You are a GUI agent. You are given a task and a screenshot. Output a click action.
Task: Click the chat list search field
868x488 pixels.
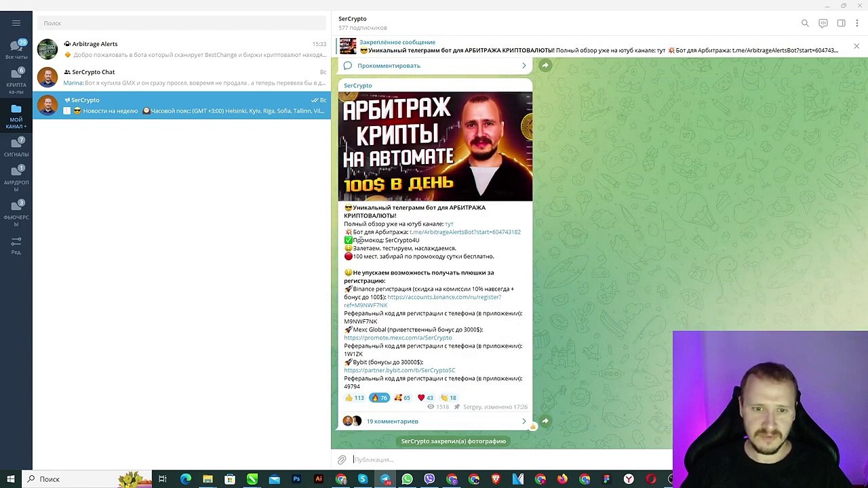tap(182, 23)
